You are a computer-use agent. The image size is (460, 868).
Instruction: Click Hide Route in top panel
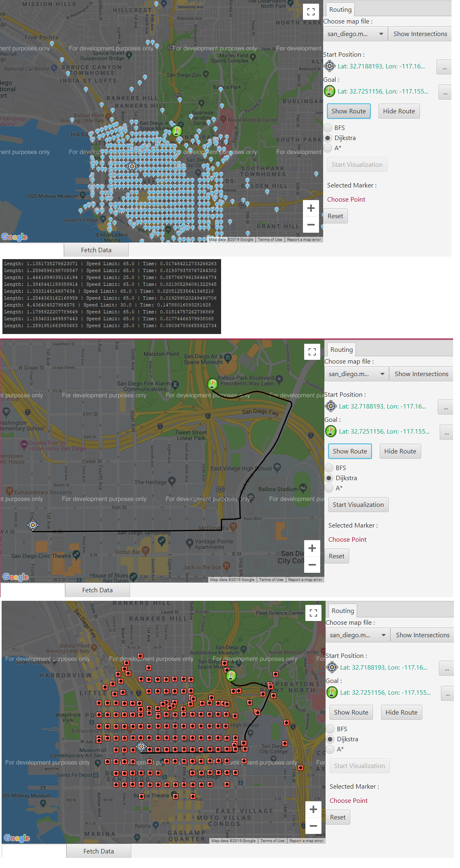(399, 111)
